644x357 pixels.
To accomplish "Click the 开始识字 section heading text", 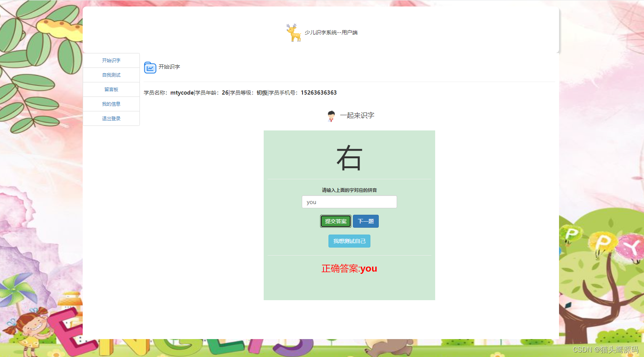I will pyautogui.click(x=169, y=67).
